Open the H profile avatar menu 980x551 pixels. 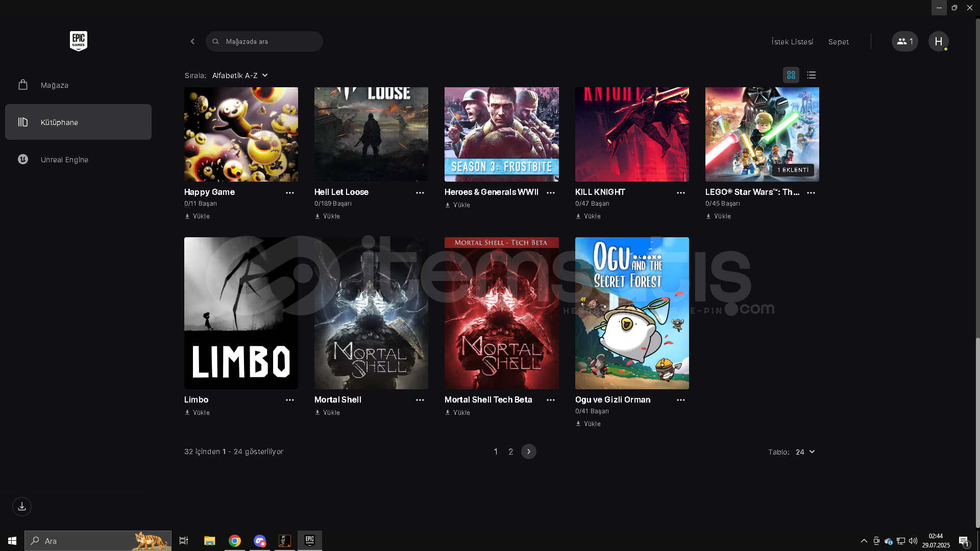(x=939, y=41)
